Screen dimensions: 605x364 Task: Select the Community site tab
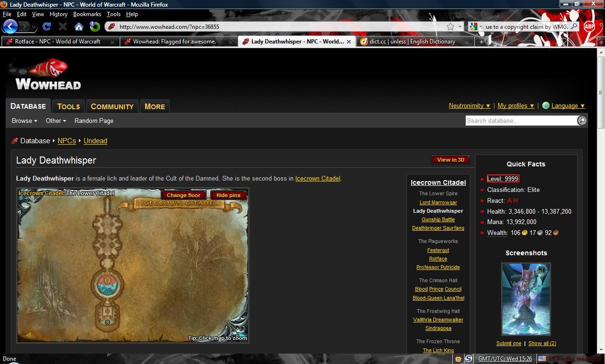pos(112,106)
